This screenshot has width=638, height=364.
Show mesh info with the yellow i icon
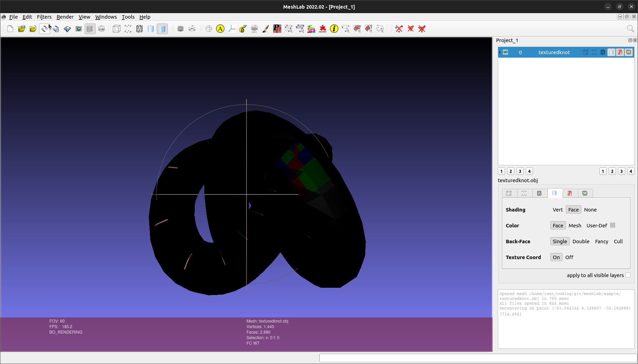[x=334, y=29]
